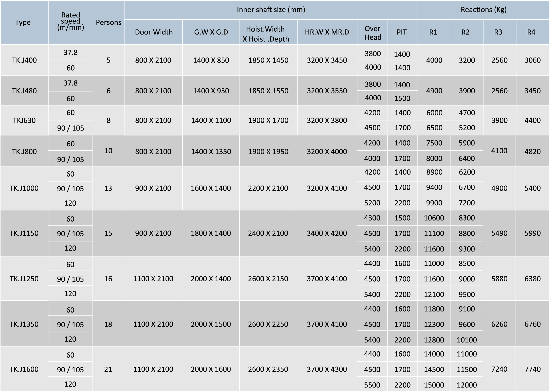Click the G.W X G.D subheader

(211, 32)
